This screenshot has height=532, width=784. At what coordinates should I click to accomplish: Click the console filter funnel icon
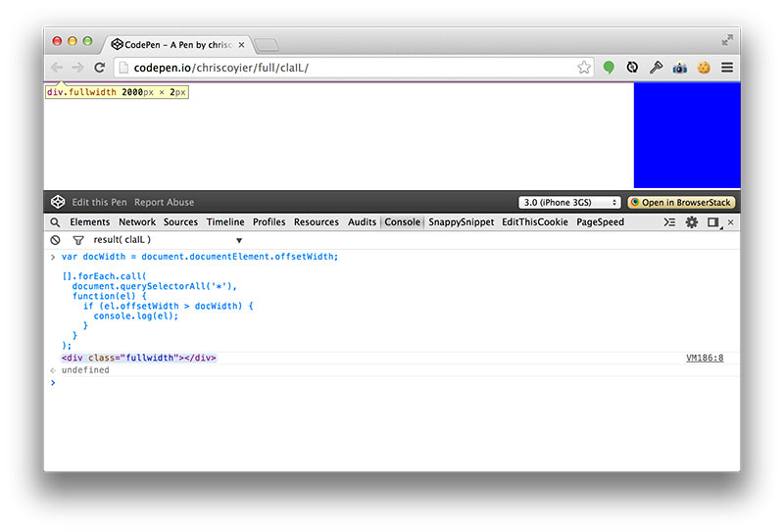(77, 240)
